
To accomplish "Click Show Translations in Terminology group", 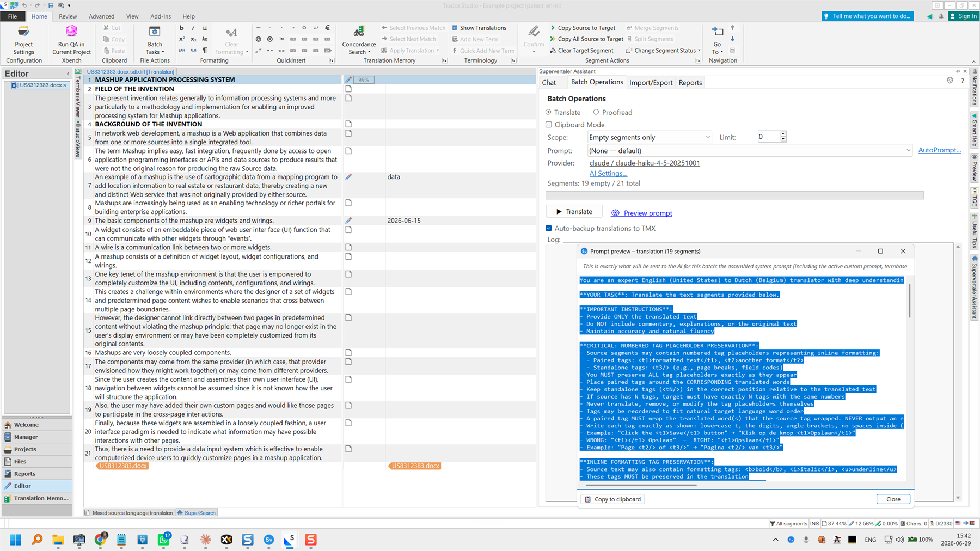I will (479, 28).
